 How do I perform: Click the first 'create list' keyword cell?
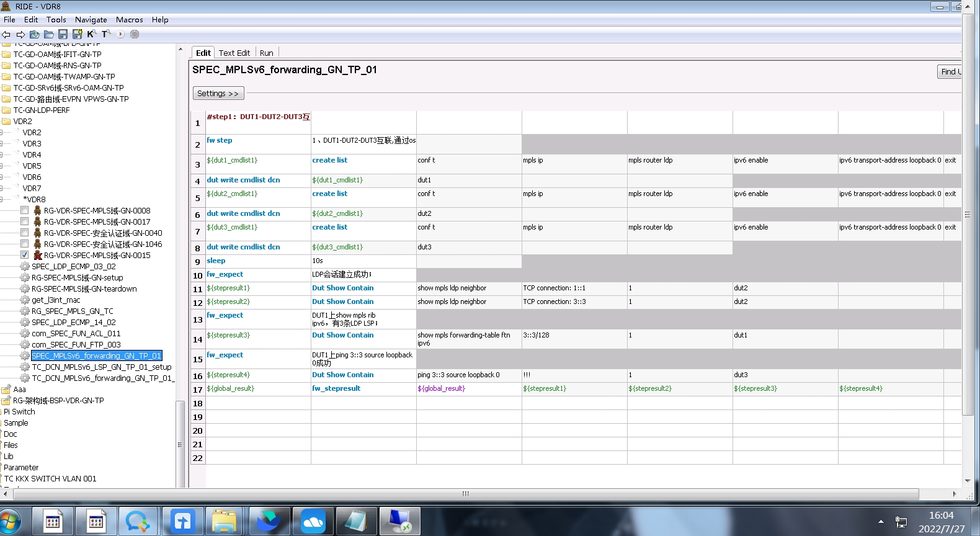pos(363,164)
